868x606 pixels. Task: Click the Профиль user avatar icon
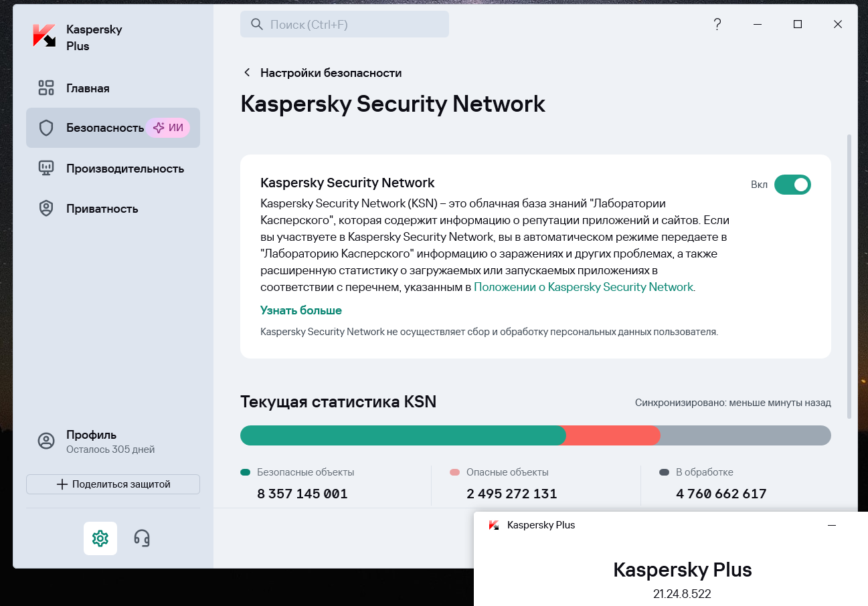click(46, 441)
